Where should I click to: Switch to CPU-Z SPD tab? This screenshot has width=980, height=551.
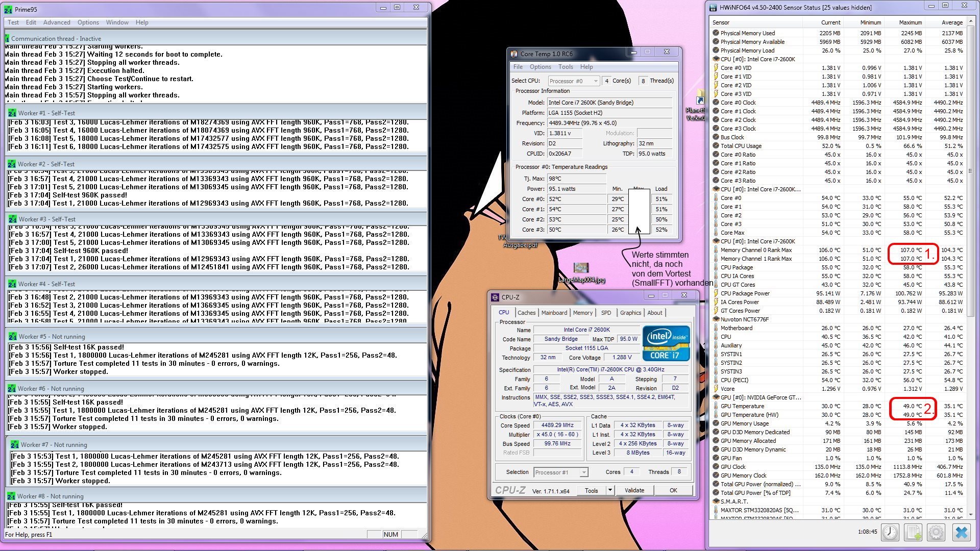[x=606, y=313]
